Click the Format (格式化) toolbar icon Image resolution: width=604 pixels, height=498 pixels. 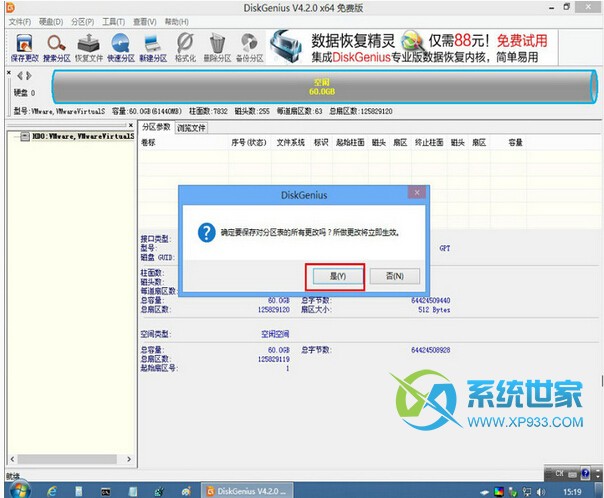[x=185, y=48]
